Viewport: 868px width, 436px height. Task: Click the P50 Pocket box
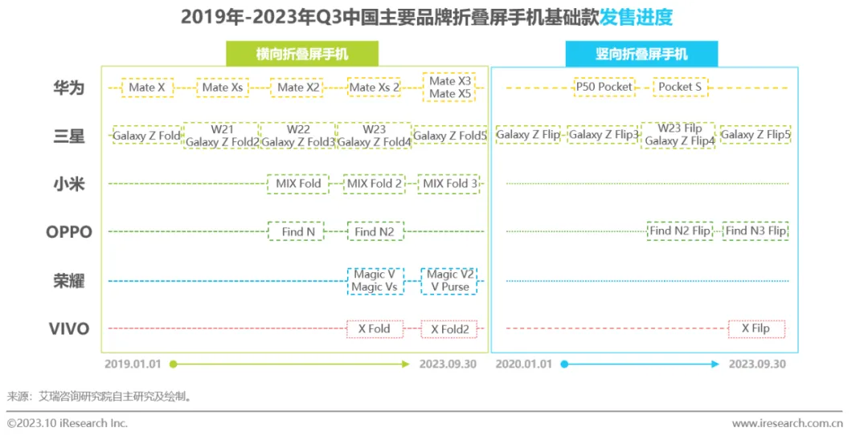click(604, 87)
